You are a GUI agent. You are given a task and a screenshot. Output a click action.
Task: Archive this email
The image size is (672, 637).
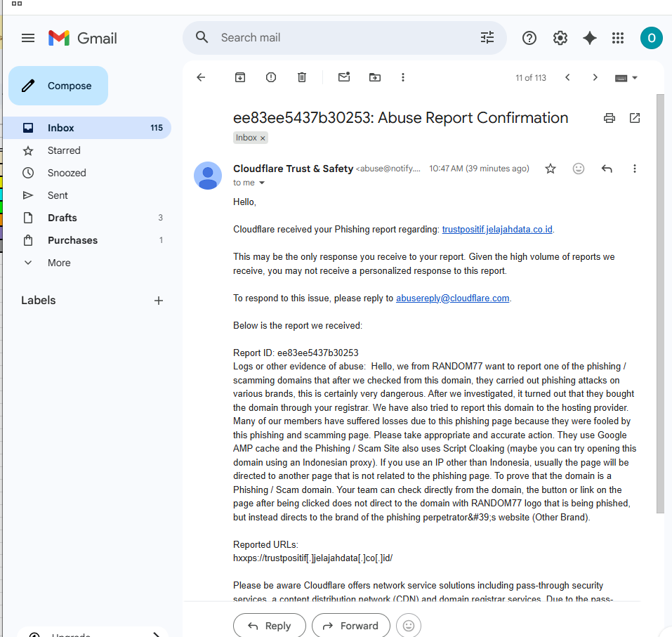pyautogui.click(x=240, y=77)
